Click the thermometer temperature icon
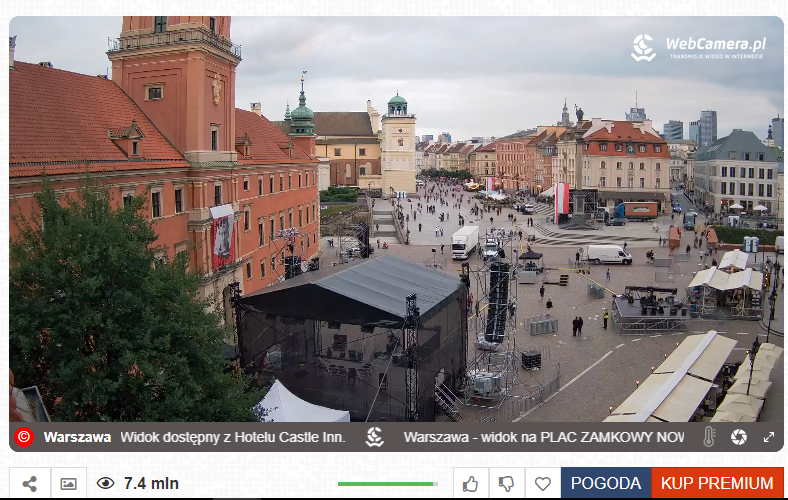Viewport: 788px width, 500px height. click(x=709, y=437)
